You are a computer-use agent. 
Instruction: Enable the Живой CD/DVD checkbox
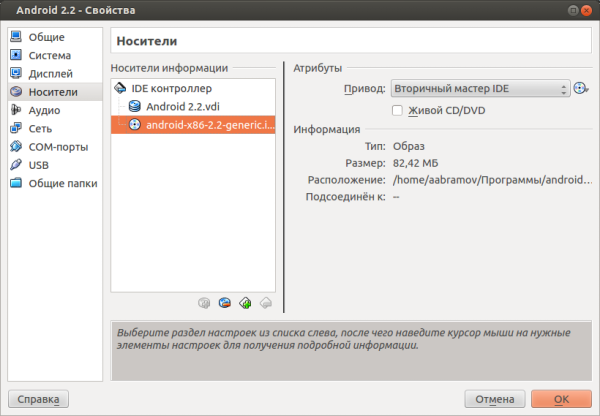[x=398, y=109]
